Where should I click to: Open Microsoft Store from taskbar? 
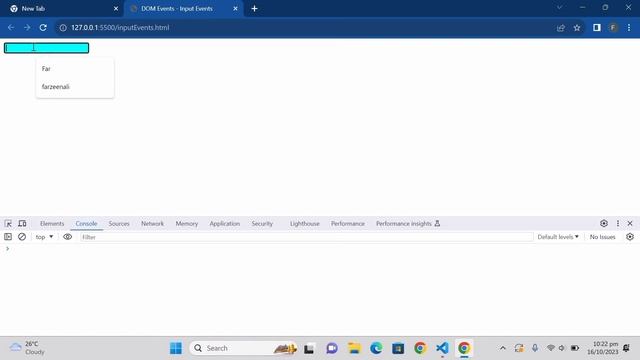[x=398, y=348]
